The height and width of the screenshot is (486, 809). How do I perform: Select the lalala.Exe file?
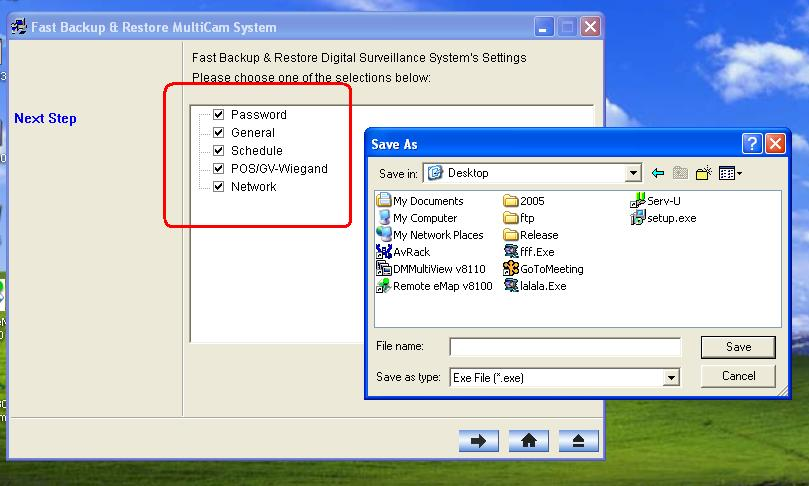coord(535,285)
